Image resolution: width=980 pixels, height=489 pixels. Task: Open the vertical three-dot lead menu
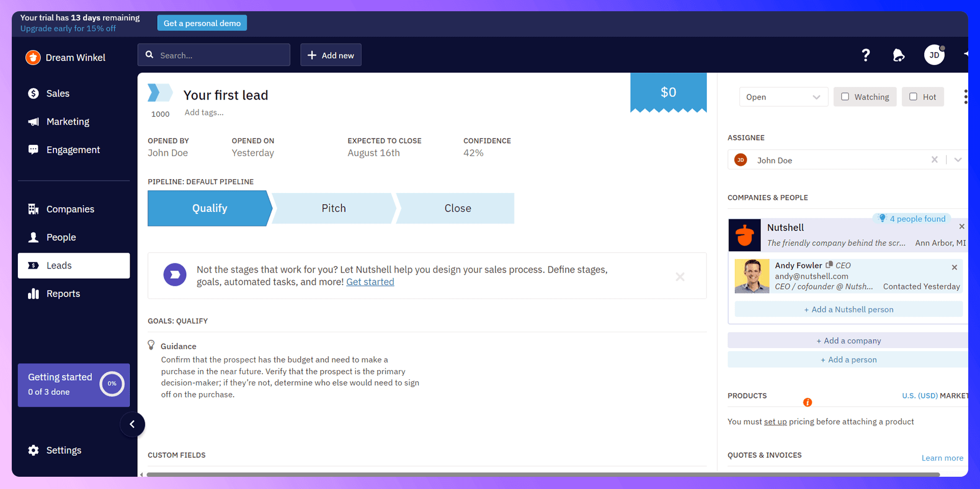965,96
